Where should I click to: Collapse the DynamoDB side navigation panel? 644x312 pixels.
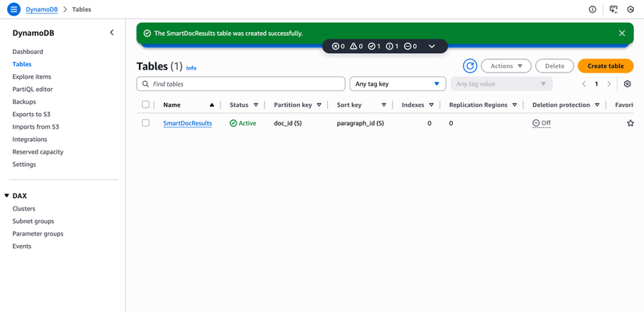[112, 33]
